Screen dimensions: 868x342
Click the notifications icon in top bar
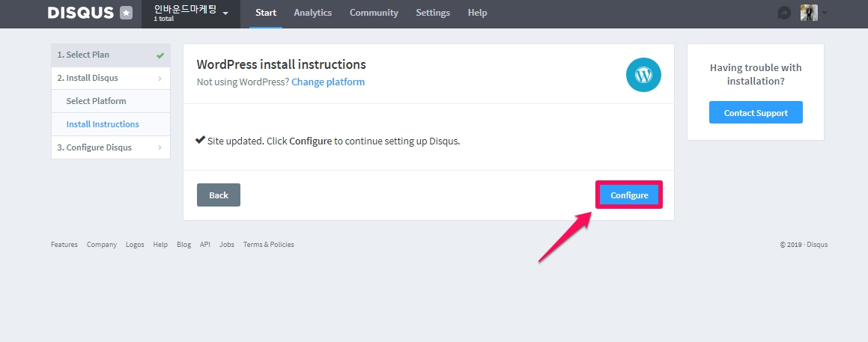(784, 13)
